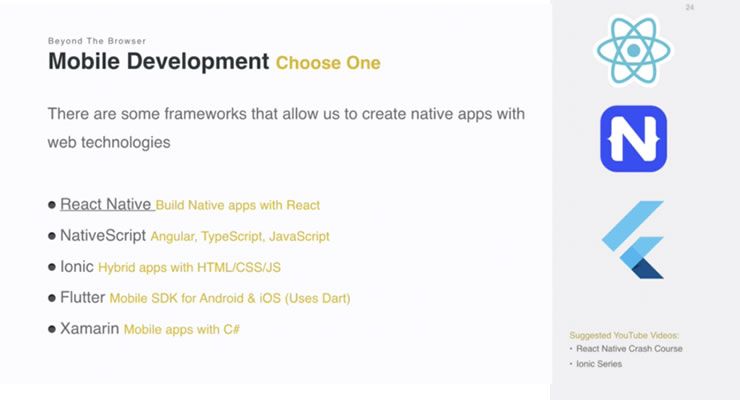The image size is (740, 400).
Task: Click 'Angular, TypeScript, JavaScript' description
Action: (240, 237)
